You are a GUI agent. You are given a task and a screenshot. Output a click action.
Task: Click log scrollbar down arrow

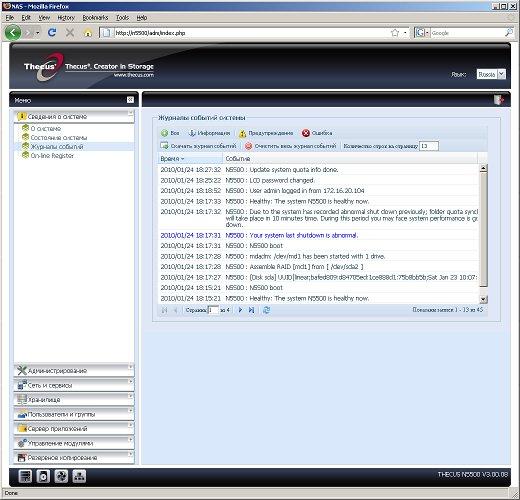483,299
